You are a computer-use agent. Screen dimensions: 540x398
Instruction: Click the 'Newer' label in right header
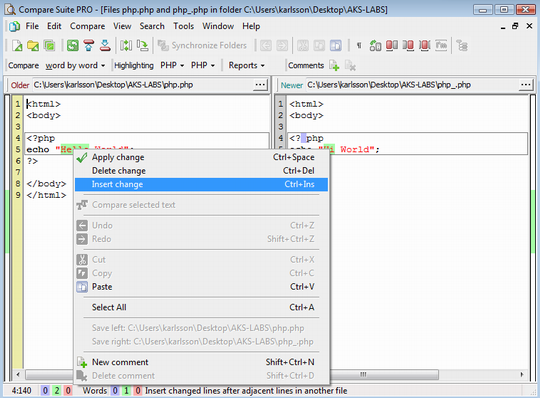[x=292, y=85]
